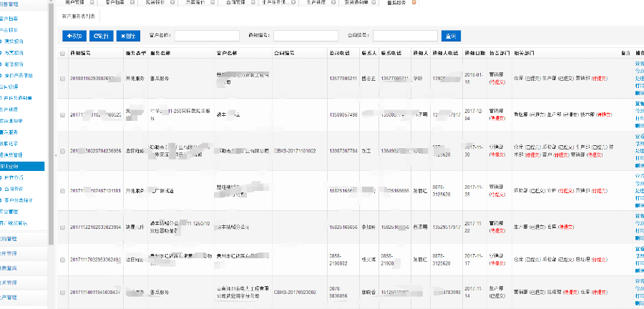Check the row dated 2017-11-25

(62, 191)
